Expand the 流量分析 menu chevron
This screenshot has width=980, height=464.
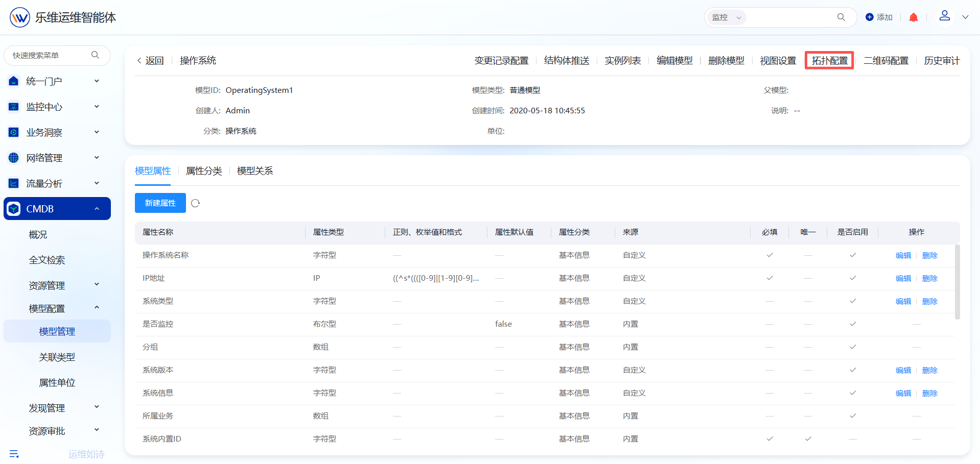tap(97, 183)
